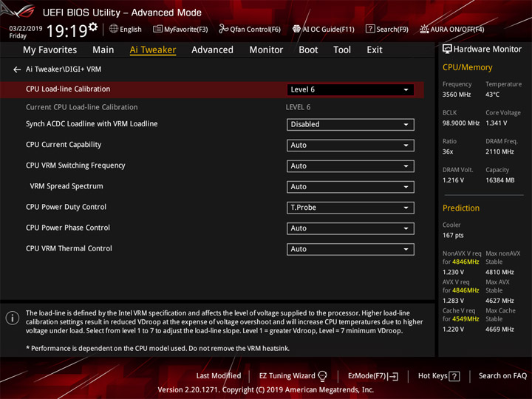Click the 03/22/2019 date text
The height and width of the screenshot is (399, 532).
tap(25, 28)
